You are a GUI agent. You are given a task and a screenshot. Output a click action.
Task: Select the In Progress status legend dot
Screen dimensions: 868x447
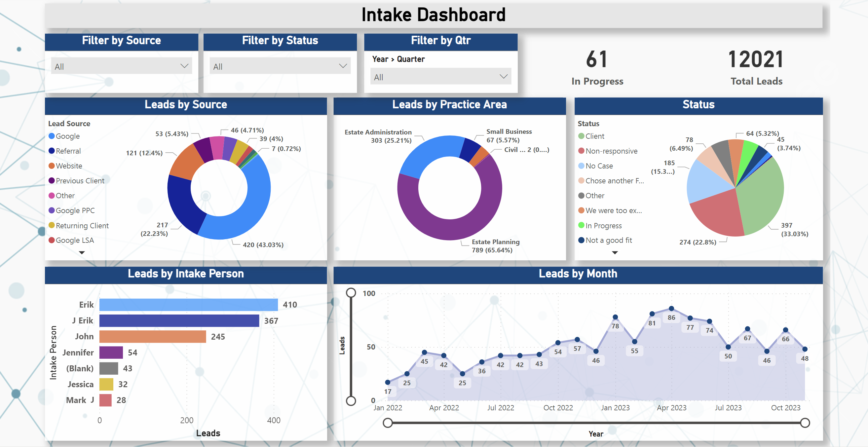pos(581,225)
